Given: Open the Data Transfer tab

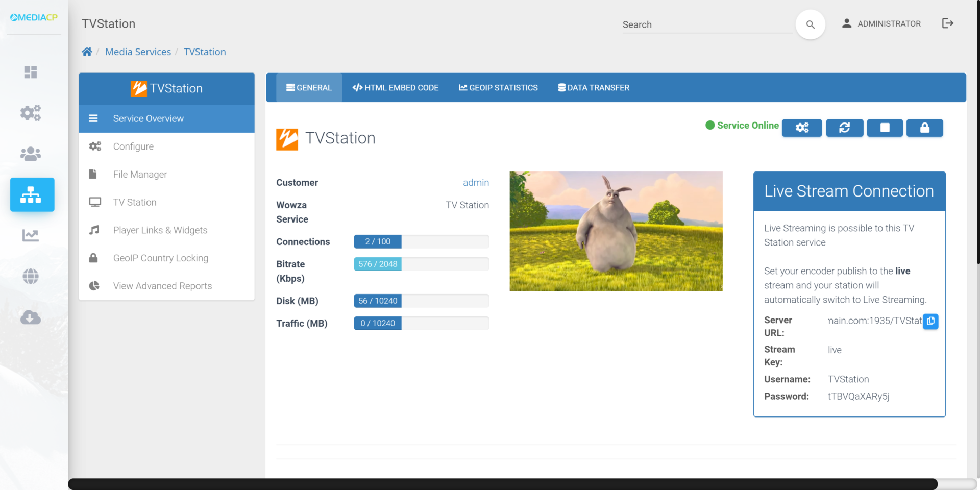Looking at the screenshot, I should pos(594,88).
